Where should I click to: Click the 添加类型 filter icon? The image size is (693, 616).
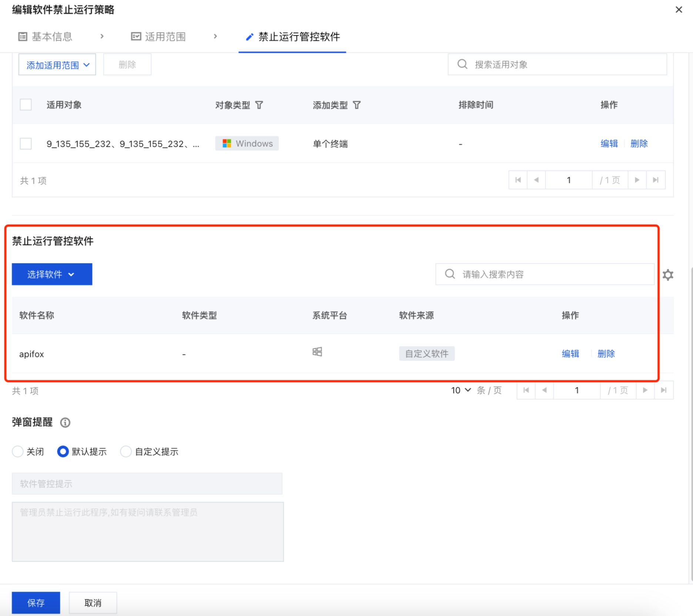click(x=356, y=105)
